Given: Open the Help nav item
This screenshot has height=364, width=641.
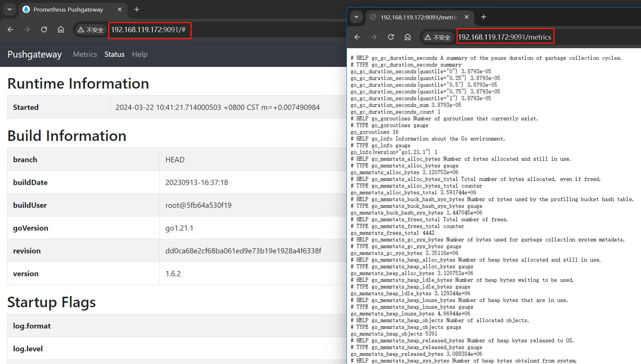Looking at the screenshot, I should pos(140,54).
